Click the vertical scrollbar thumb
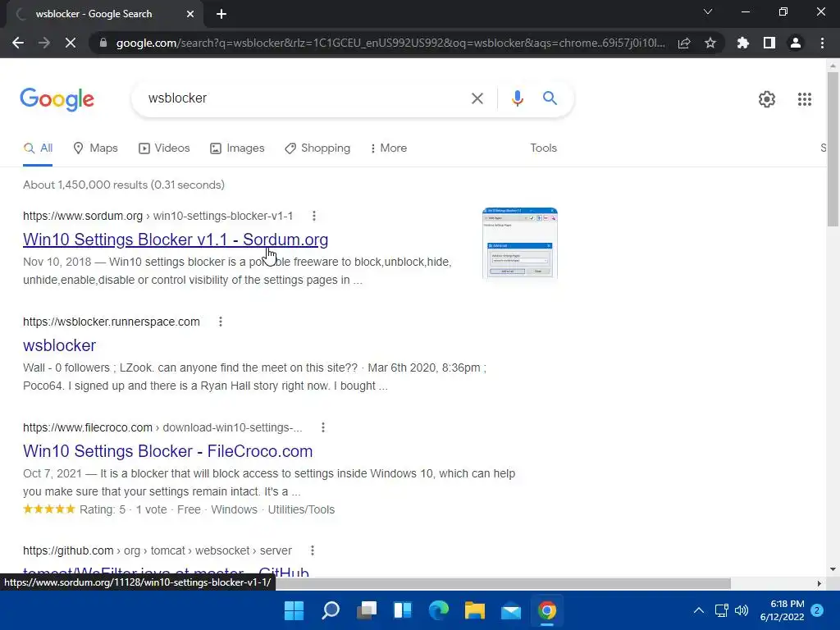 833,149
